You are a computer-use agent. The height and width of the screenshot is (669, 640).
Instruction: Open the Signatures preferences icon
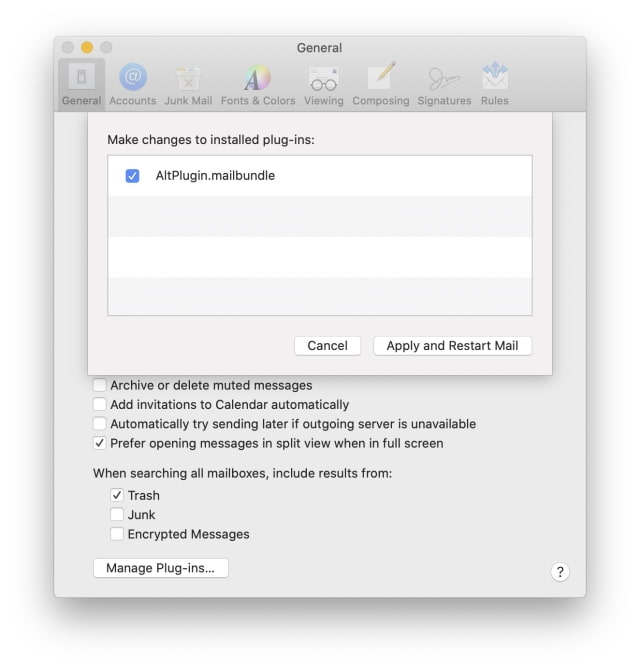pyautogui.click(x=444, y=84)
